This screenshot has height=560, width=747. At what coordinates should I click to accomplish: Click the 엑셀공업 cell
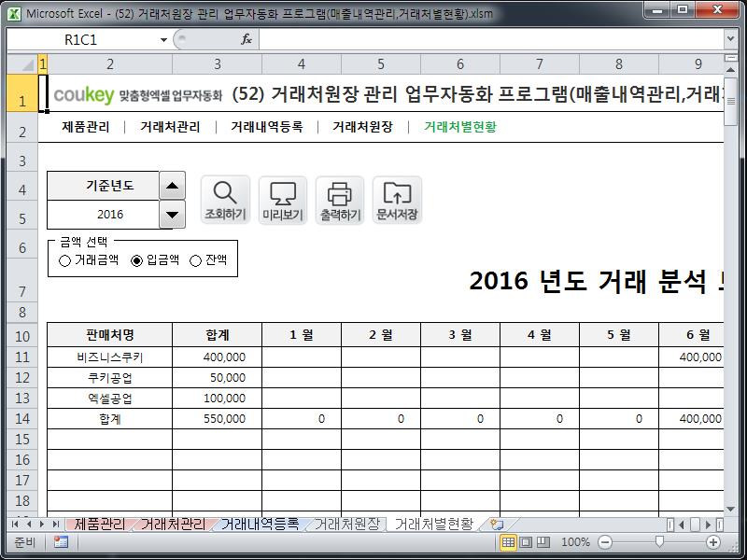[109, 399]
